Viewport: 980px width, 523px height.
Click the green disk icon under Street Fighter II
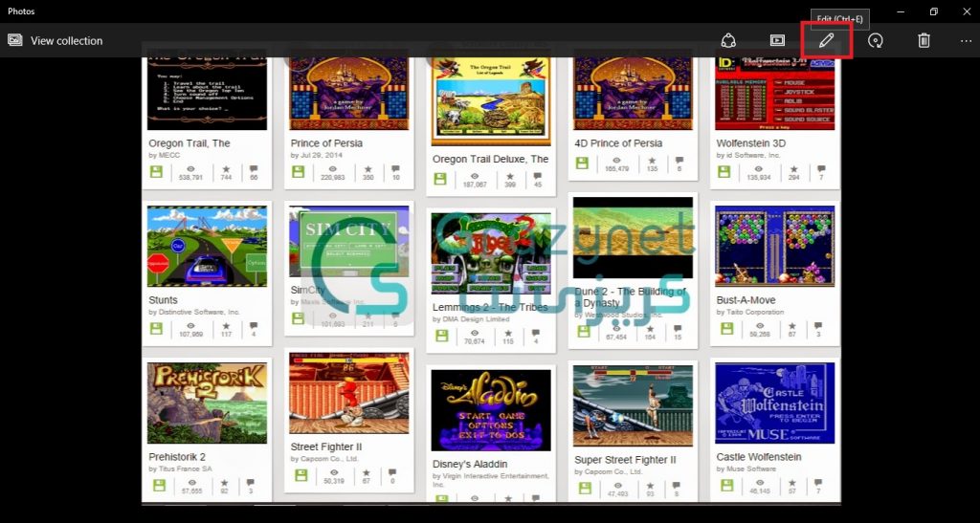[301, 475]
